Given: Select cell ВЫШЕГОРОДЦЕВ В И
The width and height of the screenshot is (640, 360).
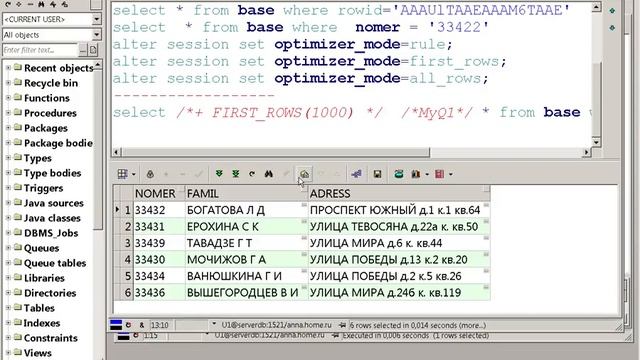Looking at the screenshot, I should point(246,293).
